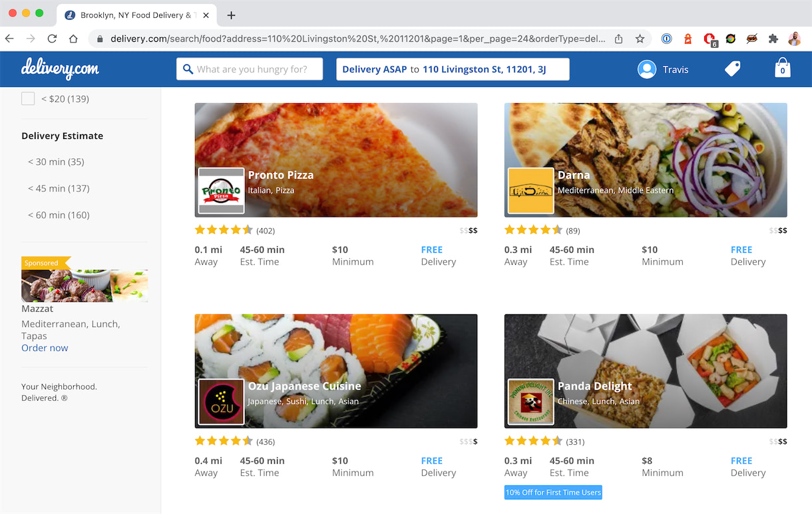Go back with browser back arrow
This screenshot has width=812, height=514.
11,39
